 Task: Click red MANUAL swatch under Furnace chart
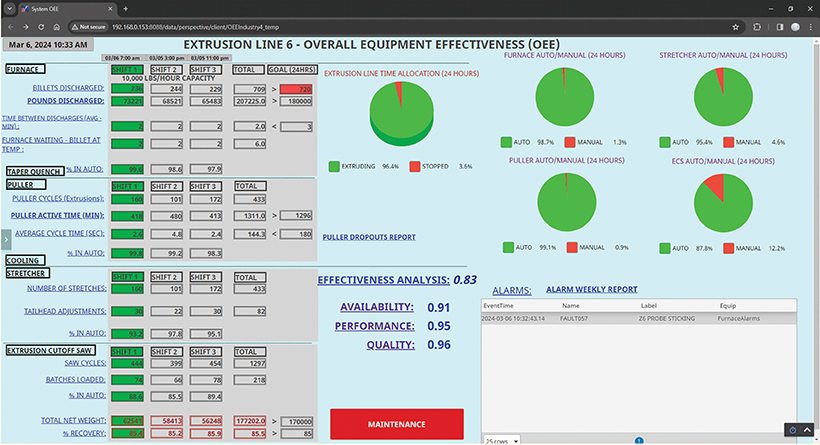pos(570,142)
